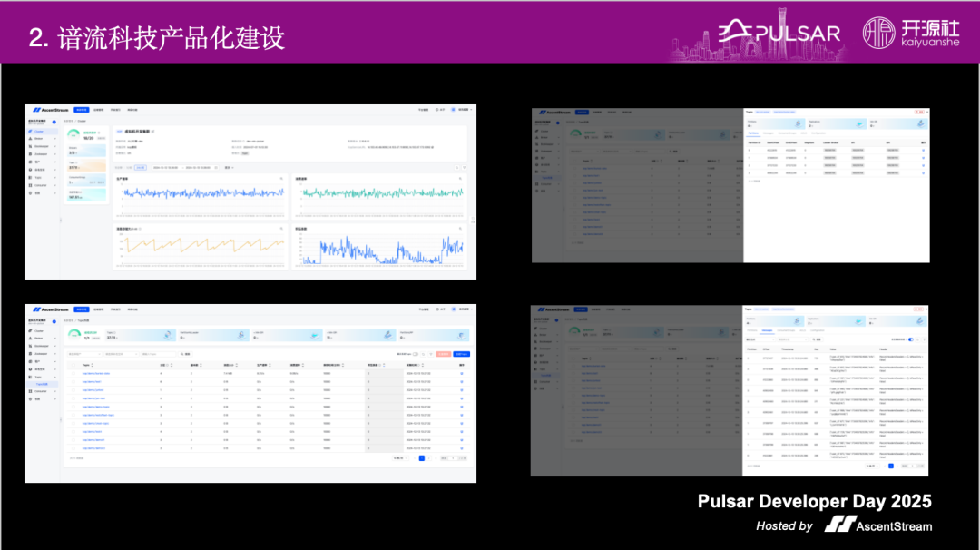
Task: Select the header checkbox to select all topics
Action: click(72, 365)
